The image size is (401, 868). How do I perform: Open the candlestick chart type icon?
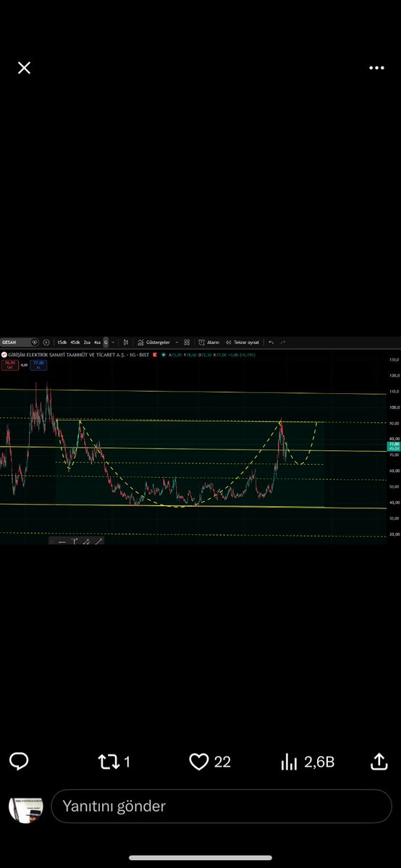(x=126, y=342)
